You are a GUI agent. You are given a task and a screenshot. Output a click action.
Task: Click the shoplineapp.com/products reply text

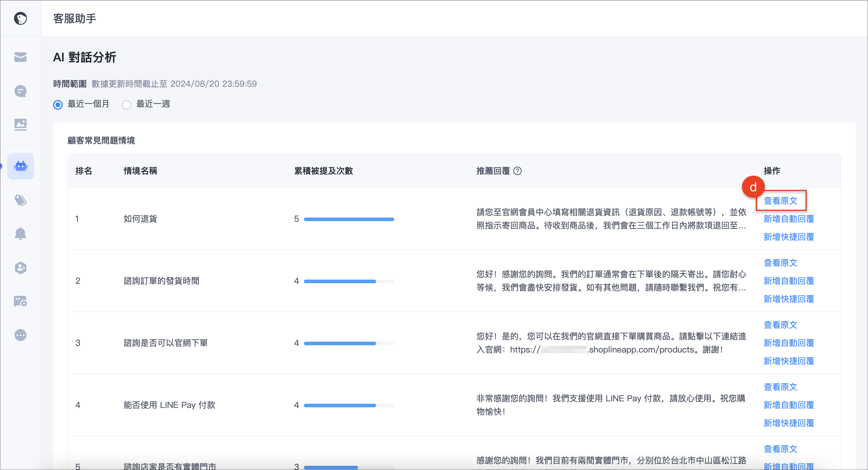click(x=611, y=343)
